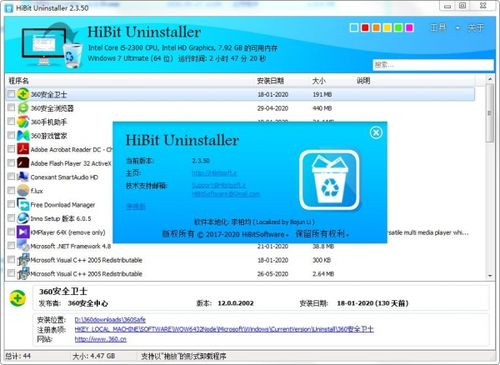Click the 总计: 44 status bar entry
The width and height of the screenshot is (500, 365).
pos(18,356)
